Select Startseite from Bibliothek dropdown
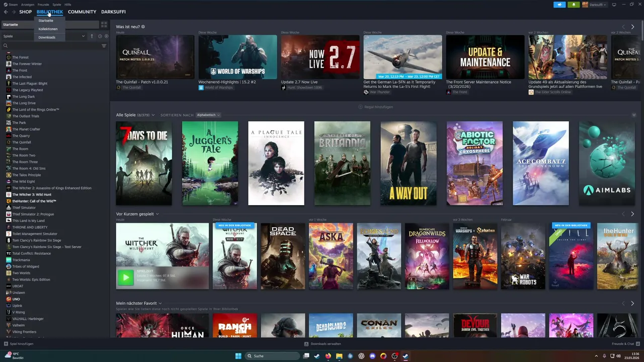 tap(46, 21)
